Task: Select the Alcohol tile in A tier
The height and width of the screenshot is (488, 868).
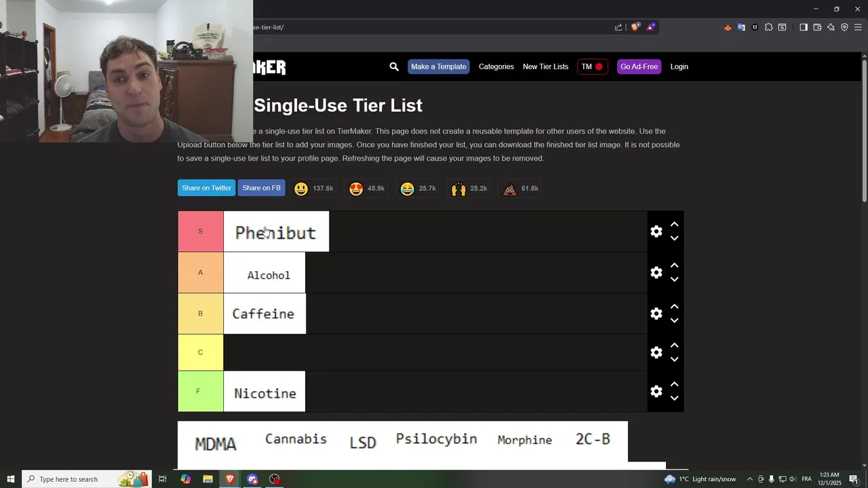Action: pos(264,272)
